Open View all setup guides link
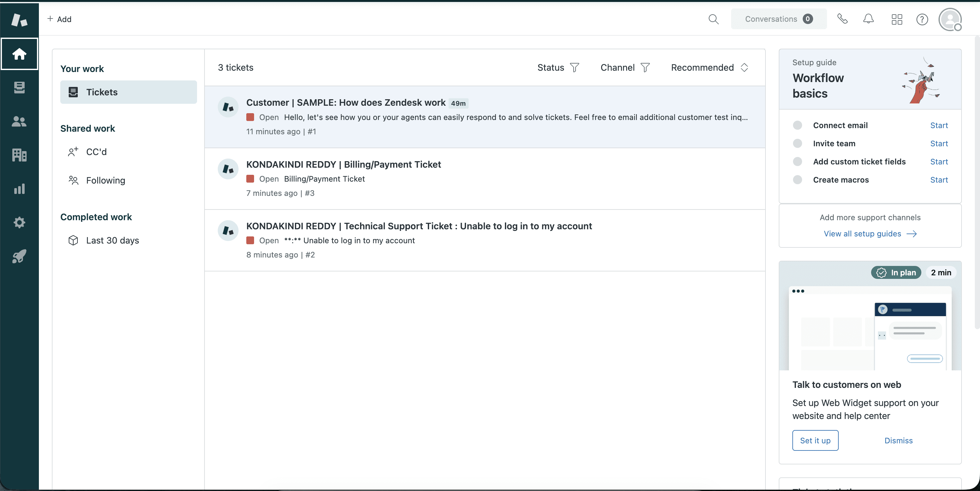The height and width of the screenshot is (491, 980). tap(870, 234)
